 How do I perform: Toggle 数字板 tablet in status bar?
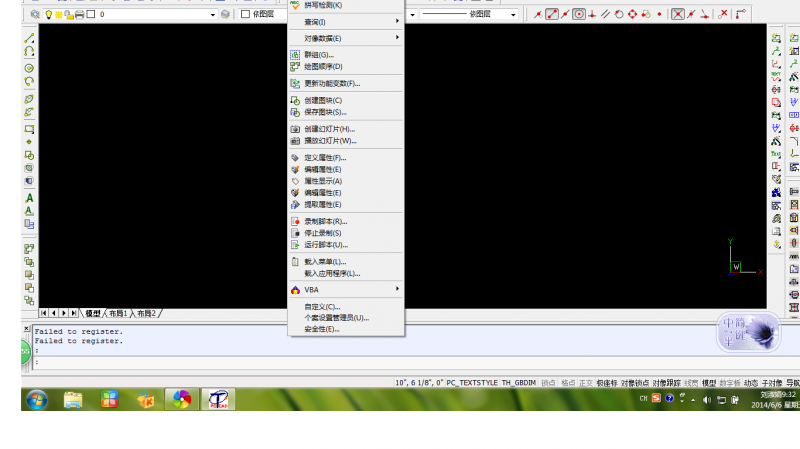(730, 383)
